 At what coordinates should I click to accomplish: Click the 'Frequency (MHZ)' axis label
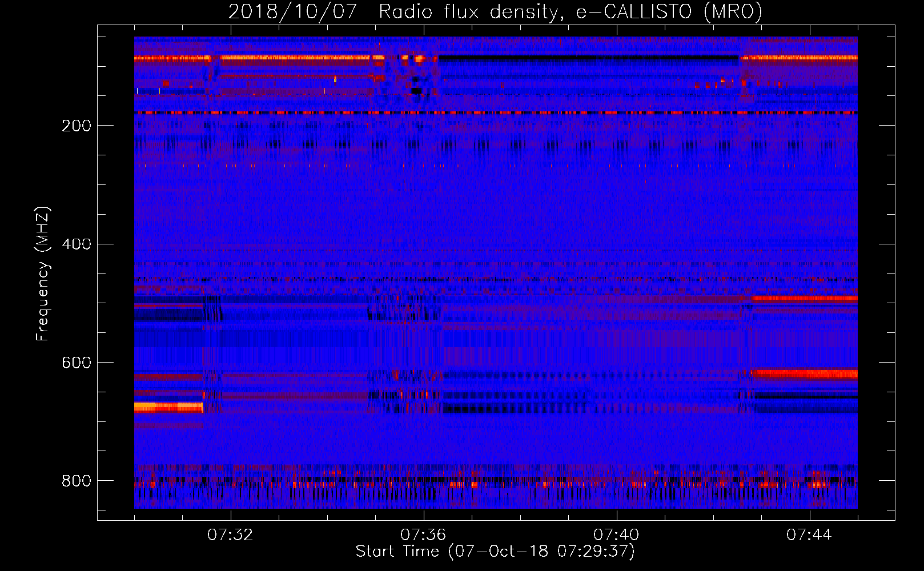[43, 274]
